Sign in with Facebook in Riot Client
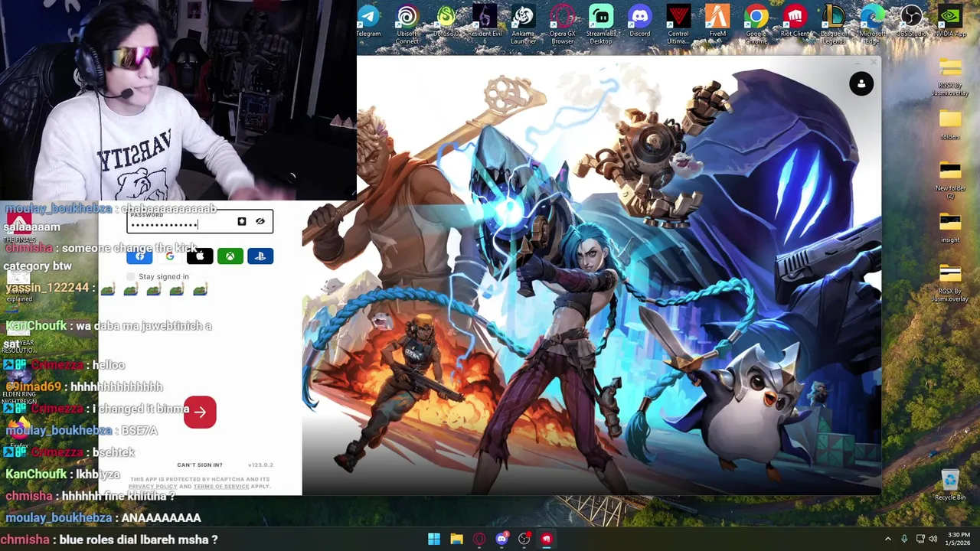This screenshot has width=980, height=551. 140,256
